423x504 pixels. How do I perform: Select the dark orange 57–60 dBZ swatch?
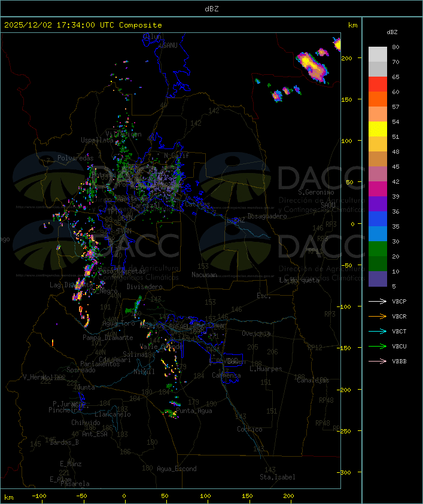click(378, 99)
